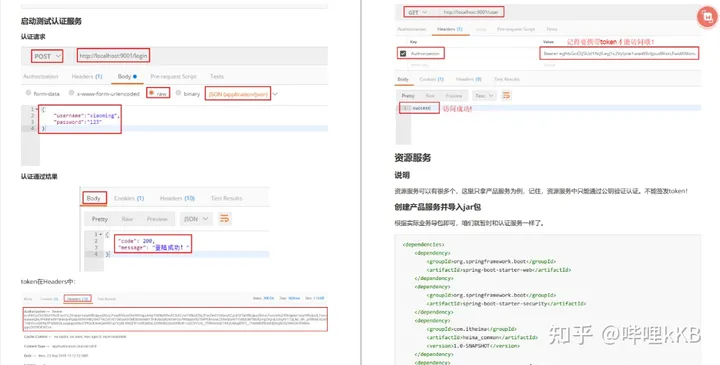Open the Body tab above the login response JSON
Image resolution: width=720 pixels, height=365 pixels.
pos(93,198)
